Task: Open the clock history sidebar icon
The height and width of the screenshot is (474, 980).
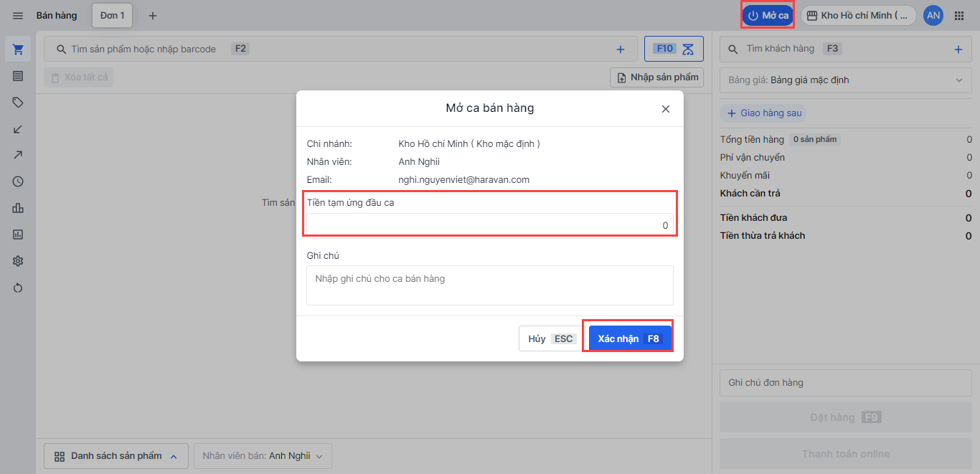Action: pyautogui.click(x=18, y=181)
